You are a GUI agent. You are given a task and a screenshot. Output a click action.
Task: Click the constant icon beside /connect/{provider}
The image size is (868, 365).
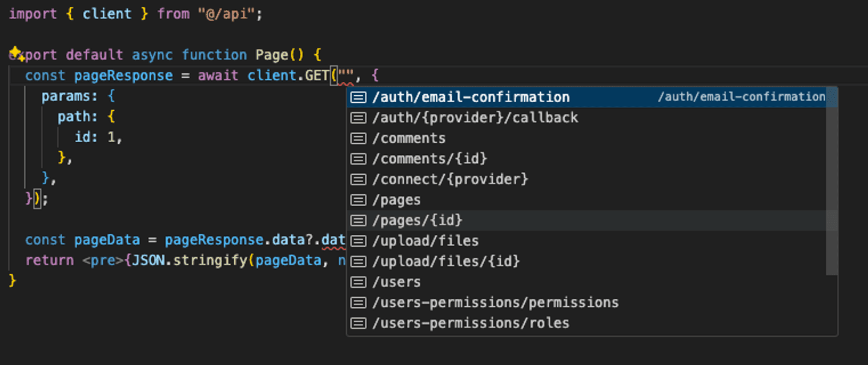click(x=358, y=179)
